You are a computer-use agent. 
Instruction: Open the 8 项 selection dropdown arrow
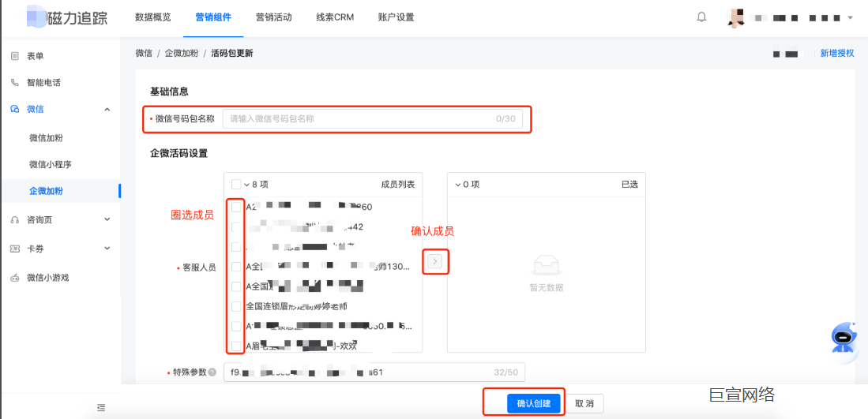(246, 184)
